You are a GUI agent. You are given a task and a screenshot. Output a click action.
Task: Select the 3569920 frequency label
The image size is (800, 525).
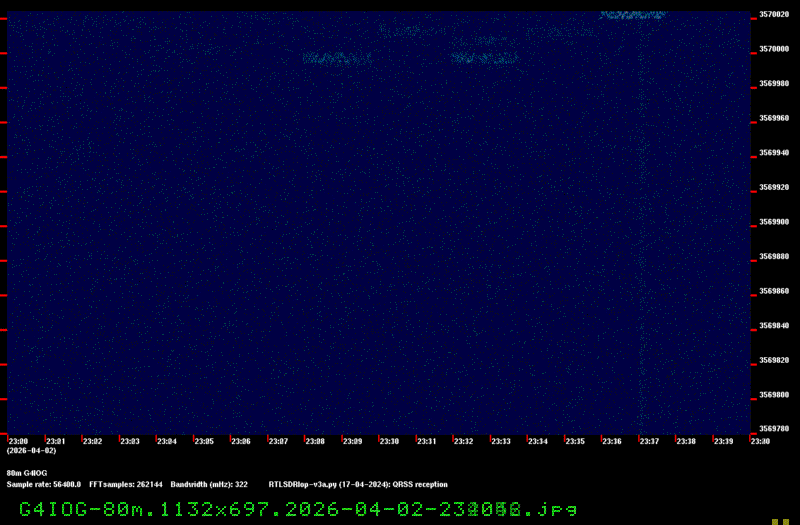coord(774,187)
